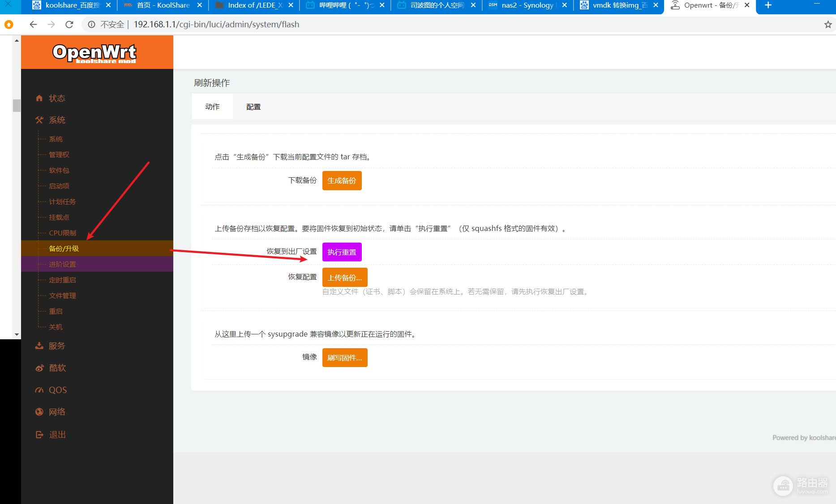Click the icon beside 酷软
The width and height of the screenshot is (836, 504).
point(39,368)
